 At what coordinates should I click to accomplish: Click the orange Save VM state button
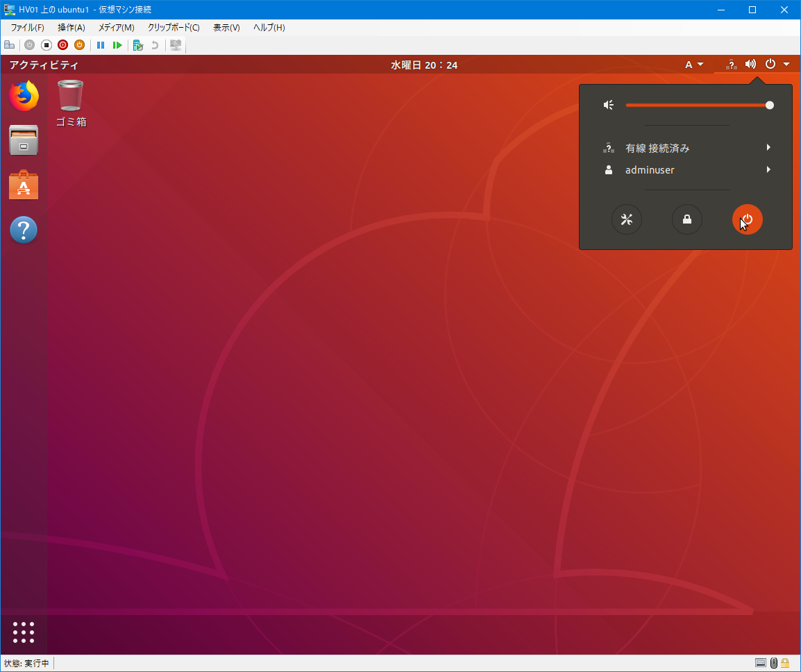tap(79, 45)
